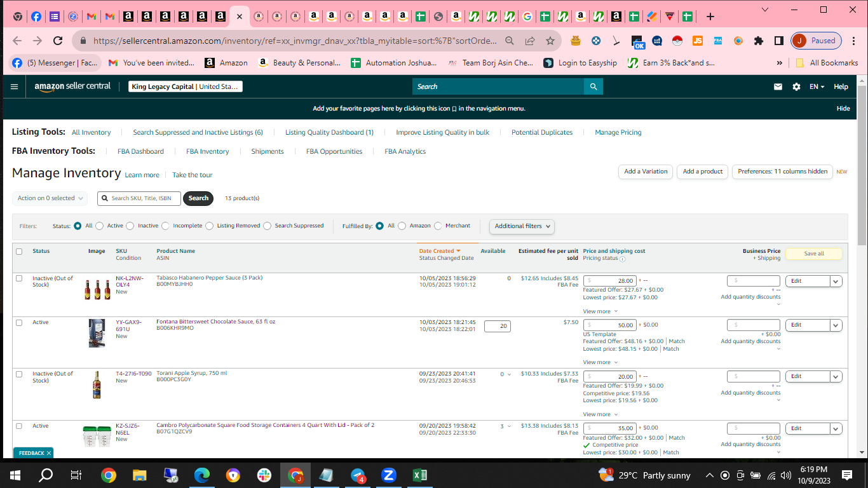The image size is (868, 488).
Task: Open the Seller Central hamburger menu
Action: click(x=15, y=86)
